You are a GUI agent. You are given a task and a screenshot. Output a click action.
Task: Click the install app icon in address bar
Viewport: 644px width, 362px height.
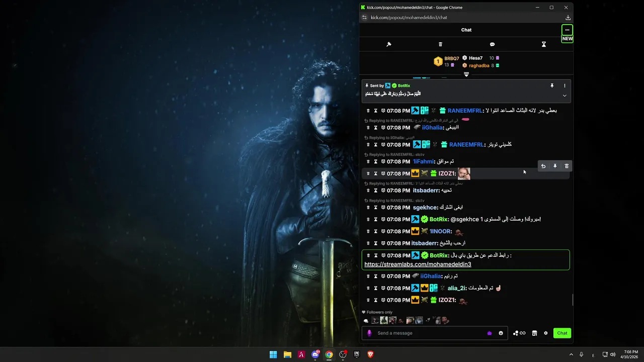pyautogui.click(x=568, y=18)
